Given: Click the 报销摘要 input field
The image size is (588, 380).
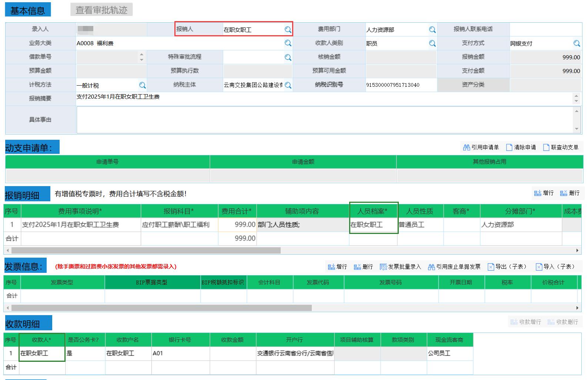Looking at the screenshot, I should tap(325, 98).
